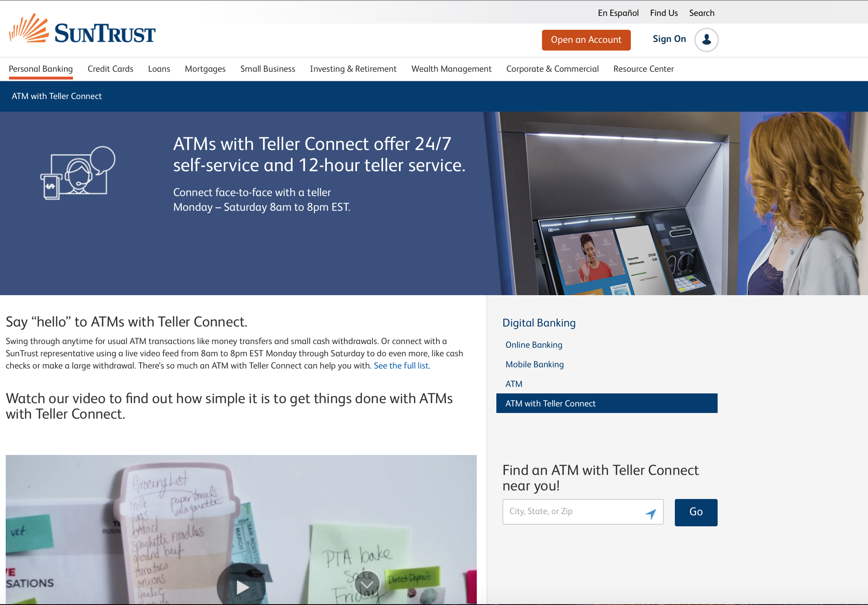The image size is (868, 605).
Task: Open Corporate & Commercial menu
Action: pos(552,69)
